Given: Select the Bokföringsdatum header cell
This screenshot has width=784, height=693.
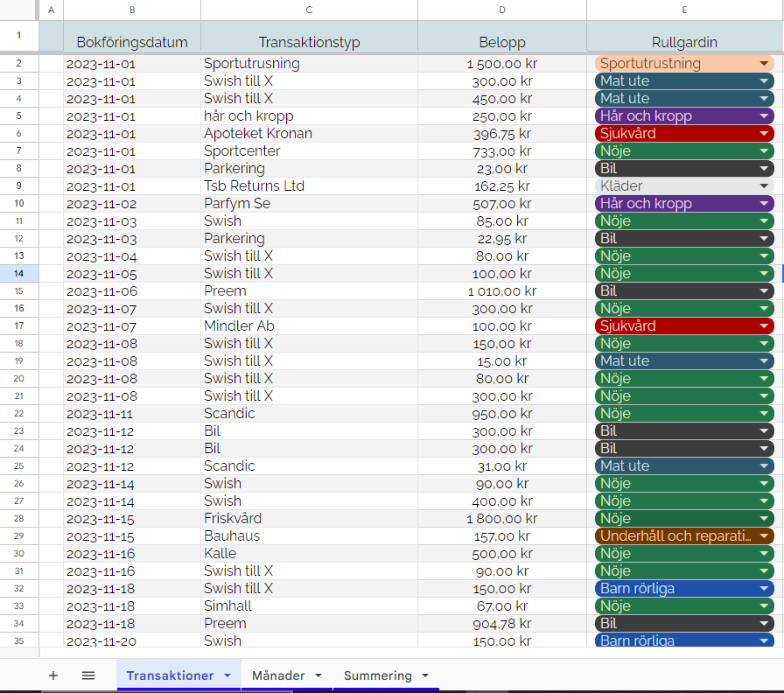Looking at the screenshot, I should pyautogui.click(x=132, y=42).
